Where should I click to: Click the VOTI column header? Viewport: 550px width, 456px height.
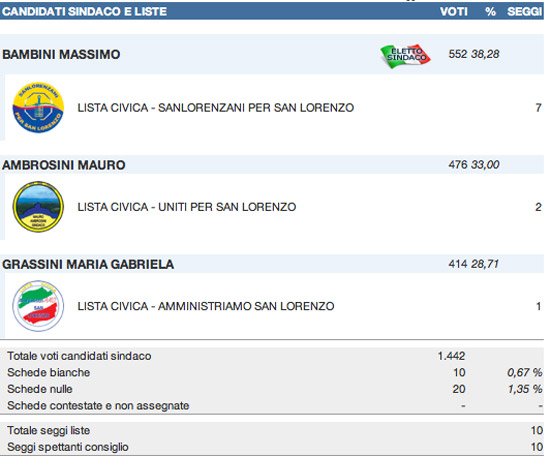[x=454, y=12]
